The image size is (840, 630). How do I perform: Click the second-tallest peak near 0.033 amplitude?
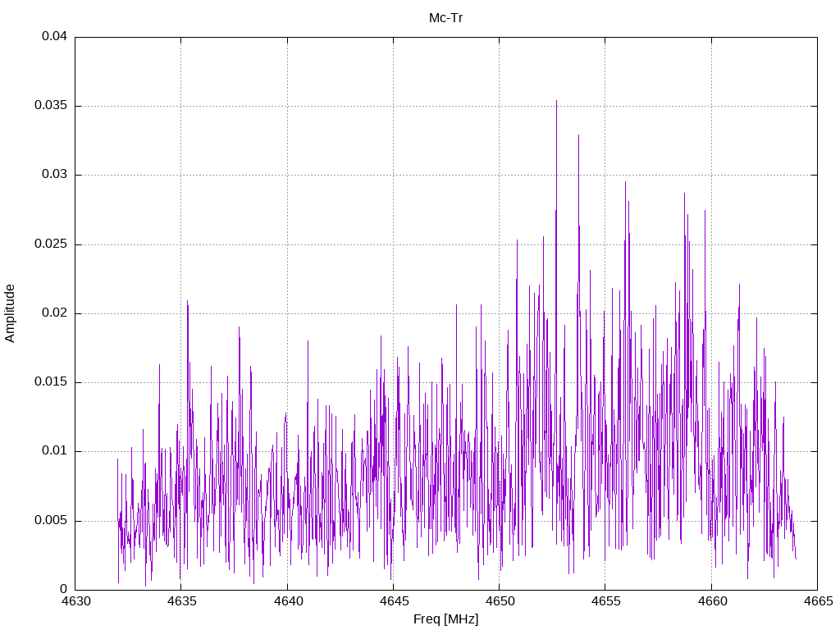pyautogui.click(x=578, y=137)
